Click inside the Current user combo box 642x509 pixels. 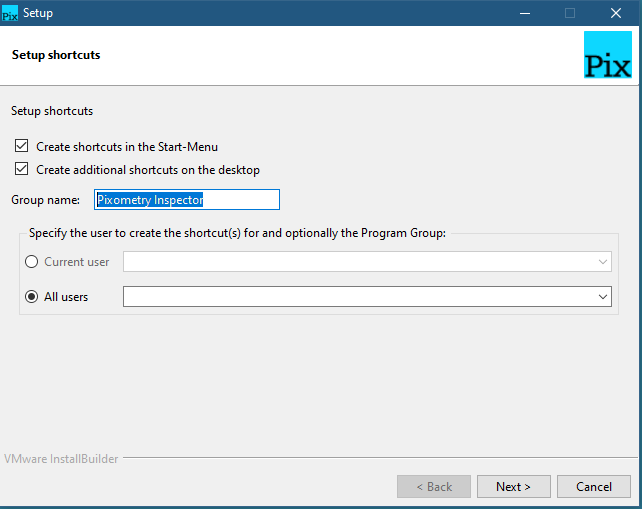[x=367, y=261]
